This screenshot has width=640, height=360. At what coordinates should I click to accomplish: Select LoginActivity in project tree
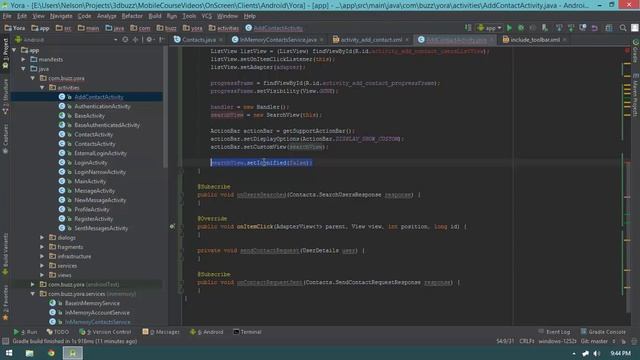point(91,162)
